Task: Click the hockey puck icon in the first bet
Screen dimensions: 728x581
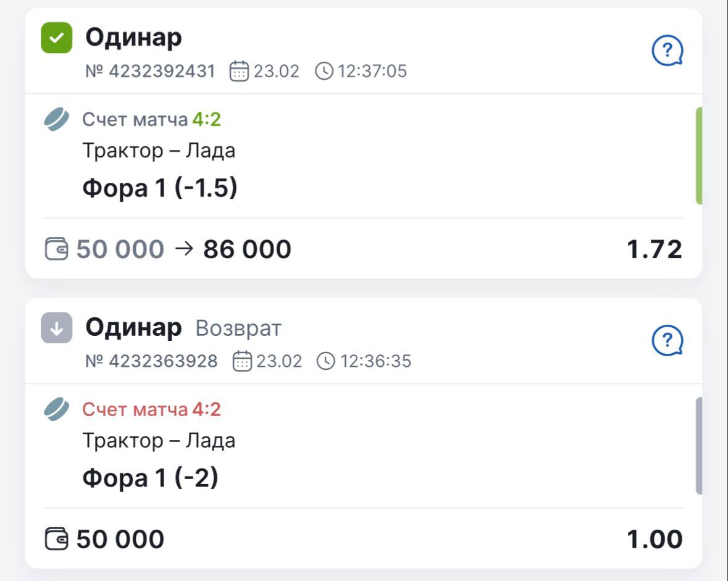Action: pyautogui.click(x=57, y=119)
